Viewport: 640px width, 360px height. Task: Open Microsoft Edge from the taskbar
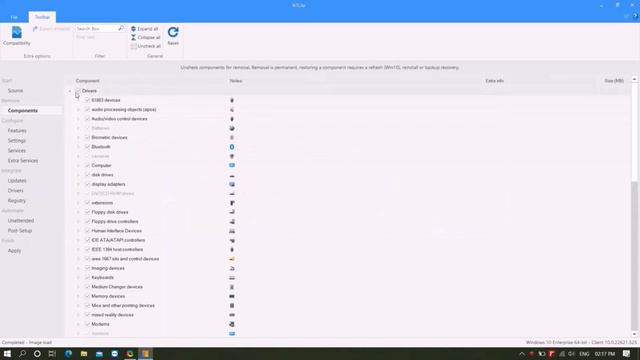point(68,354)
